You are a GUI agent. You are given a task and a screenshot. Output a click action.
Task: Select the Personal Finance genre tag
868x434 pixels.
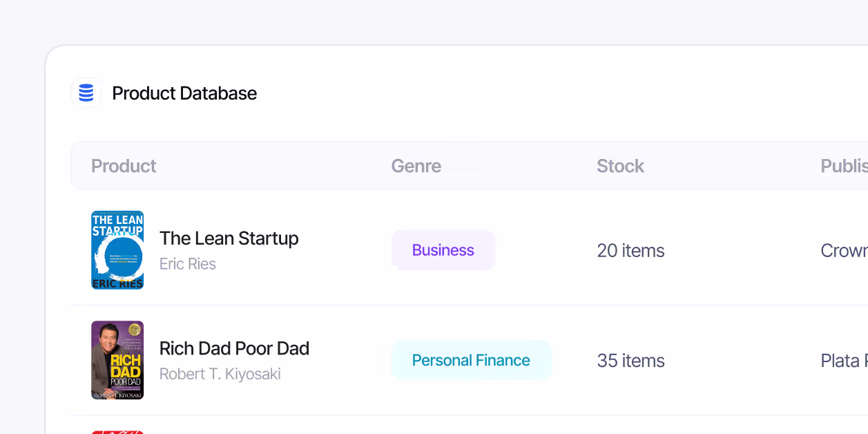coord(471,360)
